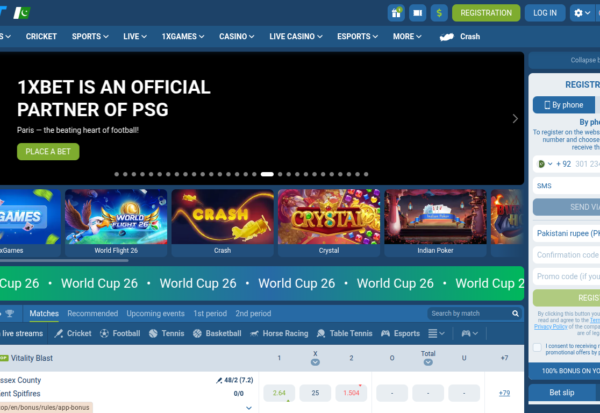Open the gamepad icon dropdown
The image size is (600, 413).
(470, 333)
